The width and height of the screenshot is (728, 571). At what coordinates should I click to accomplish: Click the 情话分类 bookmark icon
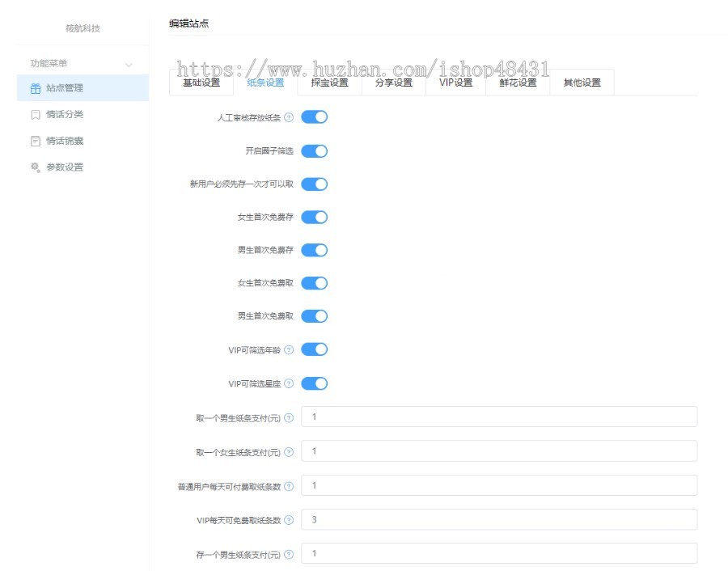pyautogui.click(x=36, y=115)
